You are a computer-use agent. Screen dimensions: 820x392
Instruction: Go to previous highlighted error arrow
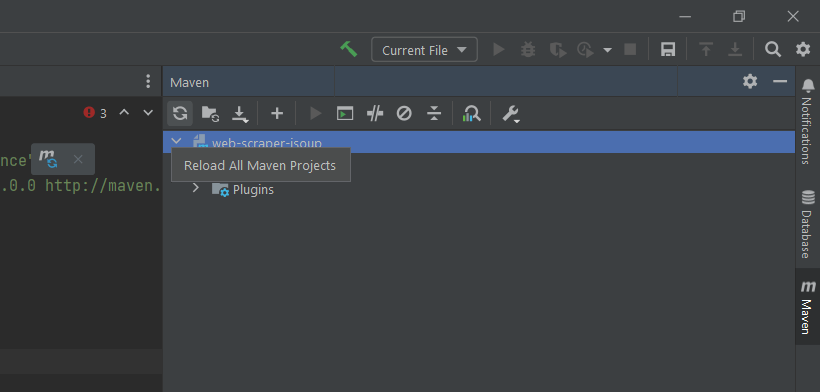(x=124, y=112)
